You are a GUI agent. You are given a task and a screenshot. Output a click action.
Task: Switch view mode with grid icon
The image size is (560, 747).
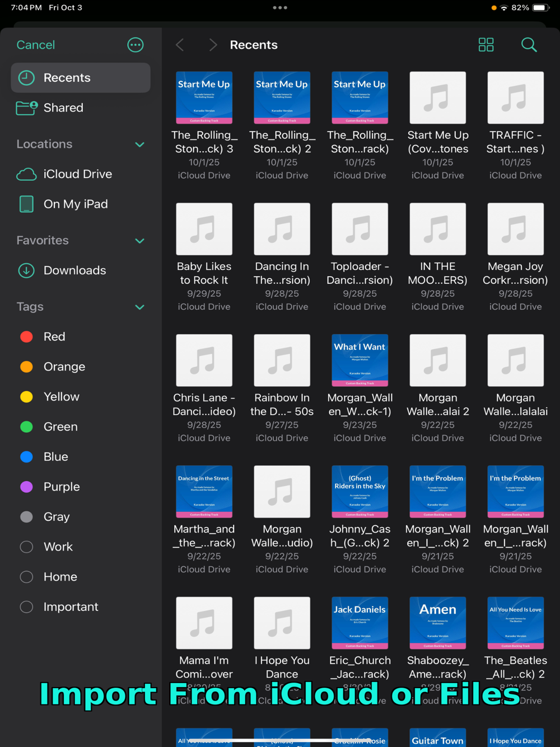pyautogui.click(x=486, y=45)
